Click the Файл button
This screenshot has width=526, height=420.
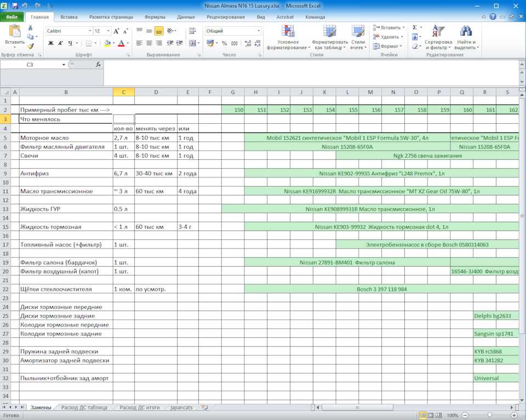tap(12, 17)
